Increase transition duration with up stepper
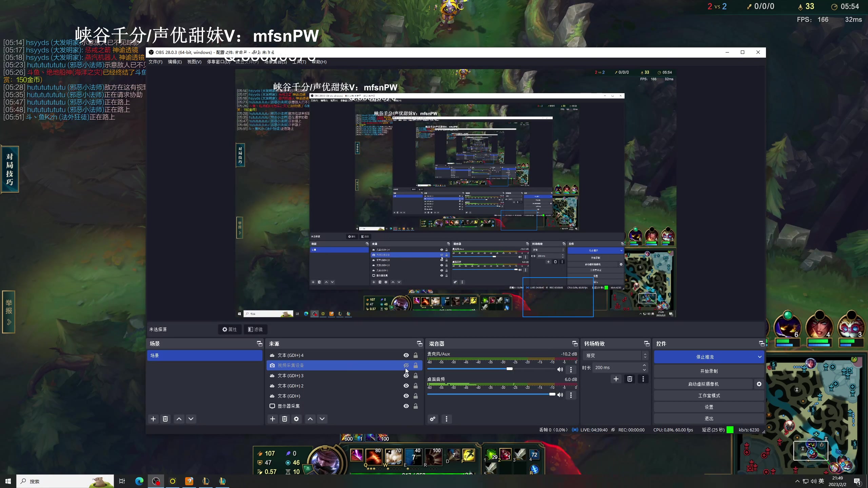Image resolution: width=868 pixels, height=488 pixels. pos(644,365)
